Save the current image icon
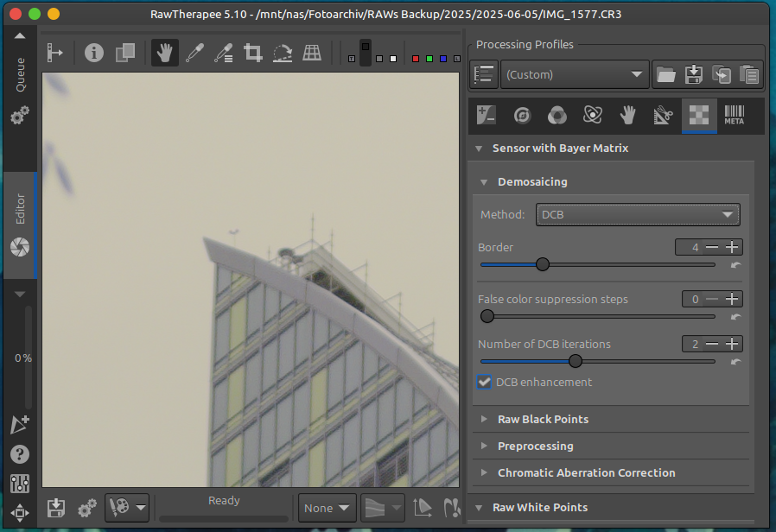This screenshot has width=776, height=532. click(x=56, y=508)
